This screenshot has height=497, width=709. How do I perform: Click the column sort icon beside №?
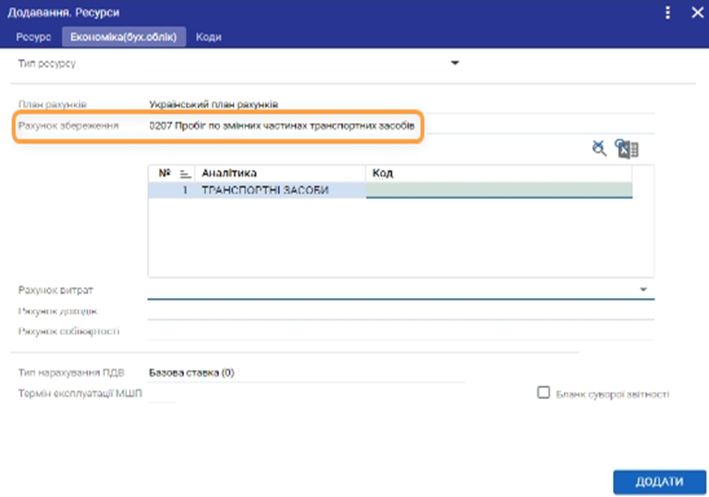click(184, 173)
